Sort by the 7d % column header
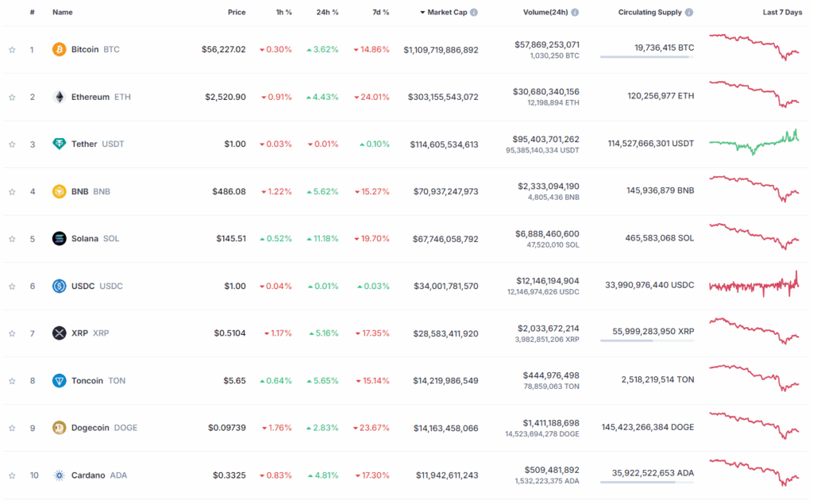This screenshot has height=504, width=813. [380, 13]
